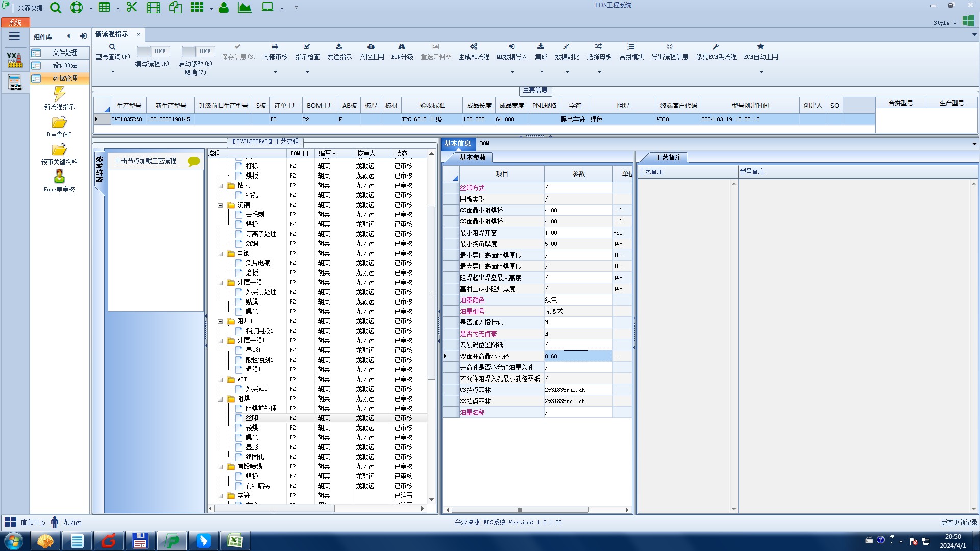Switch to the BOM tab

click(484, 144)
